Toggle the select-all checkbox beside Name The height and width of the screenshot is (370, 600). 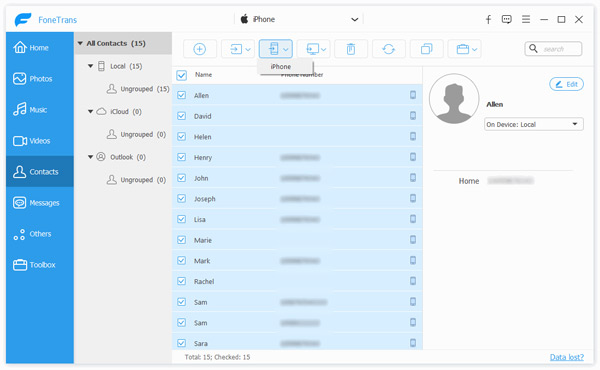tap(182, 75)
